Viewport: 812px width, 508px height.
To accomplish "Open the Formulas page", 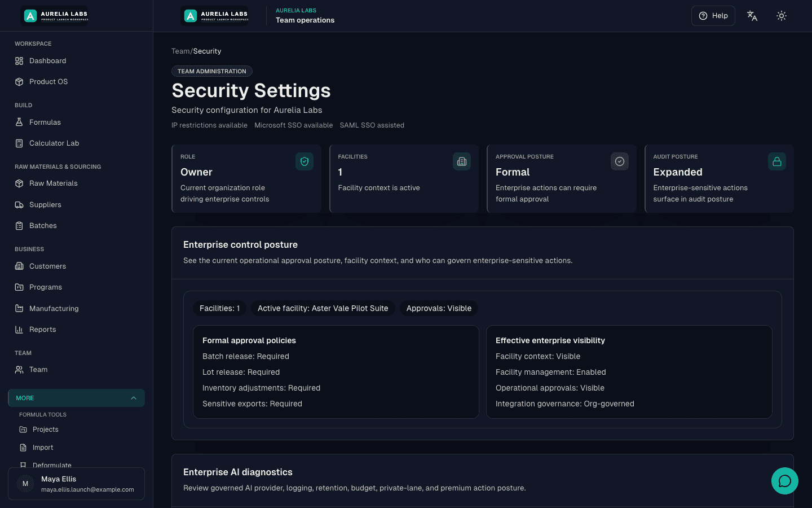I will 76,122.
